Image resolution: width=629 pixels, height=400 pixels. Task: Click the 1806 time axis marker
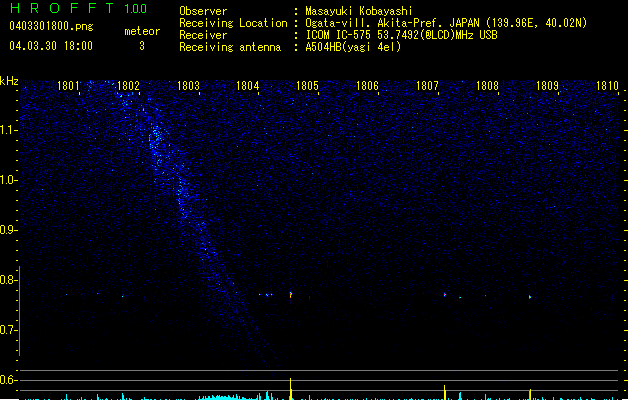tap(367, 86)
